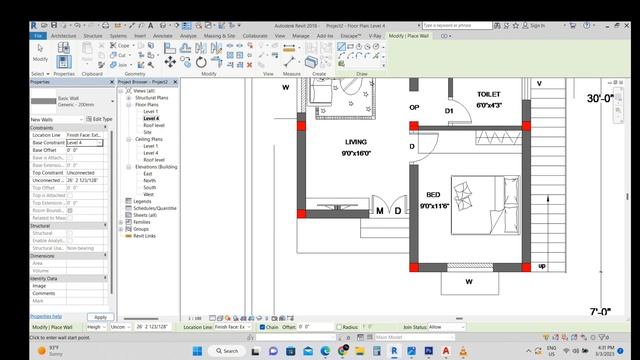Open File Explorer from taskbar
The width and height of the screenshot is (640, 360).
(360, 351)
